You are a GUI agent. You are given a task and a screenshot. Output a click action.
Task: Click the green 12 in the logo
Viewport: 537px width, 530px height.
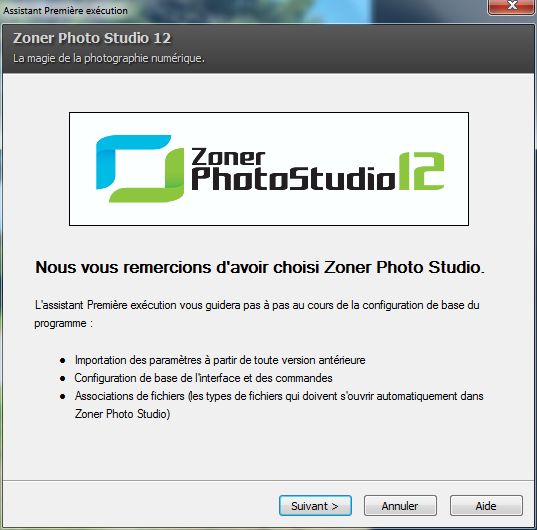tap(421, 171)
